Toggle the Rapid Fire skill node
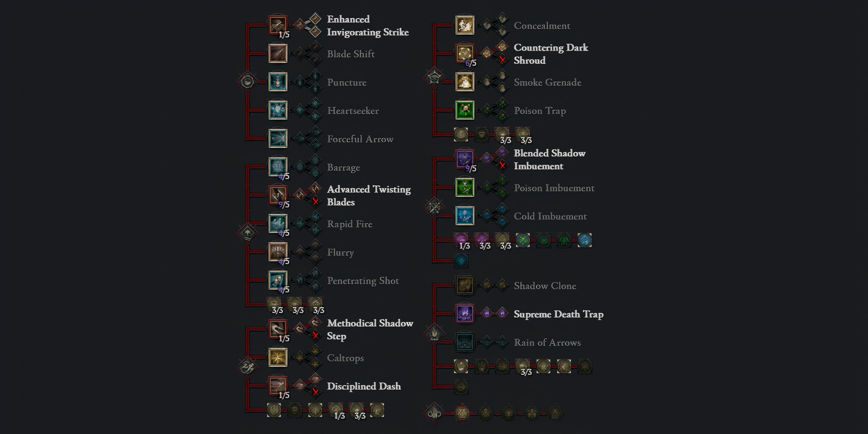 (x=277, y=226)
